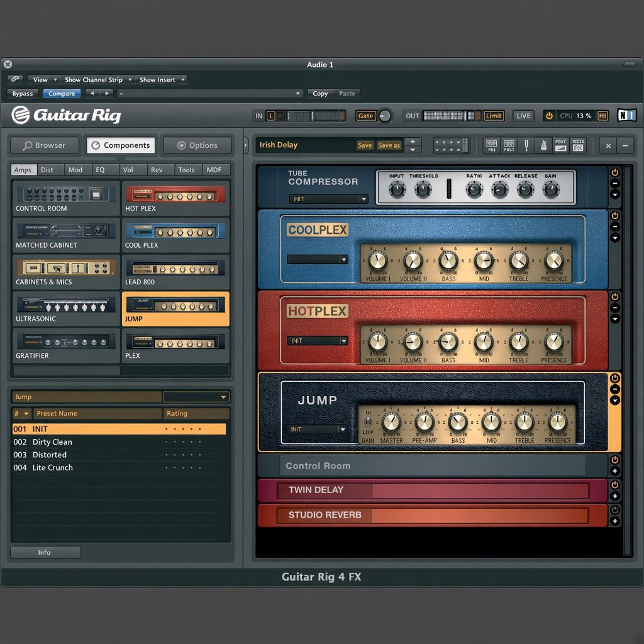Show the Preset Volume module
644x644 pixels.
[560, 145]
